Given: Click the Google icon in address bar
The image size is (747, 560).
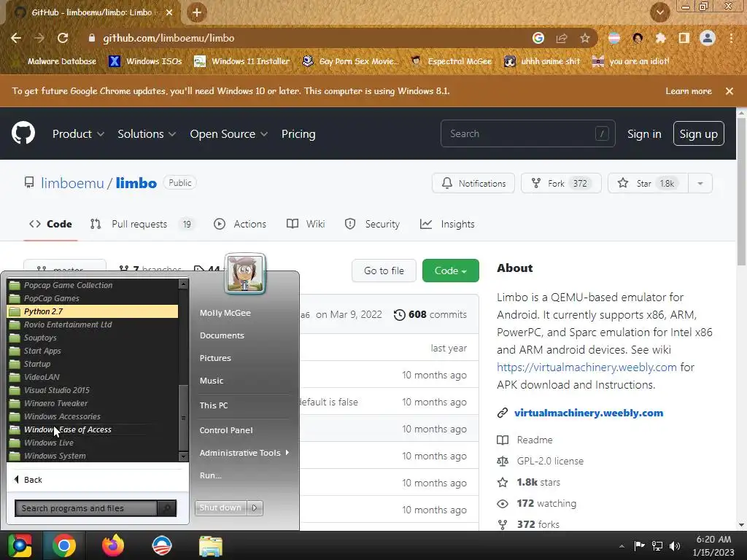Looking at the screenshot, I should click(x=538, y=38).
